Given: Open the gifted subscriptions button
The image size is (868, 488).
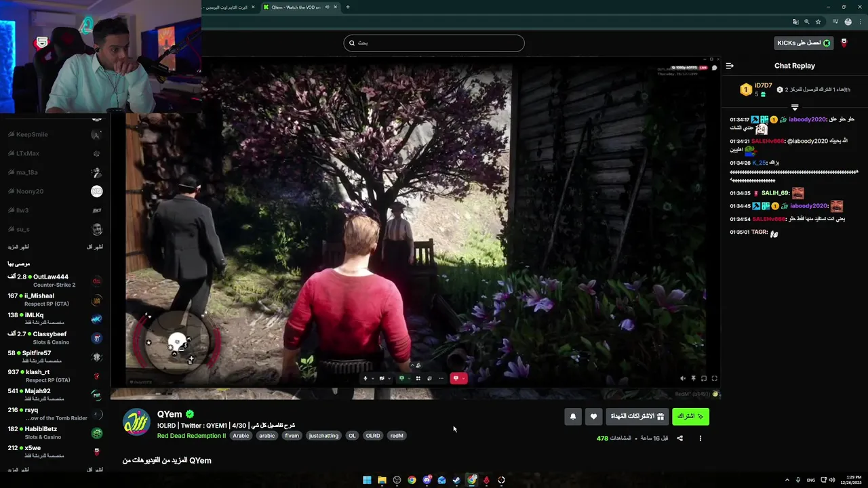Looking at the screenshot, I should coord(637,417).
